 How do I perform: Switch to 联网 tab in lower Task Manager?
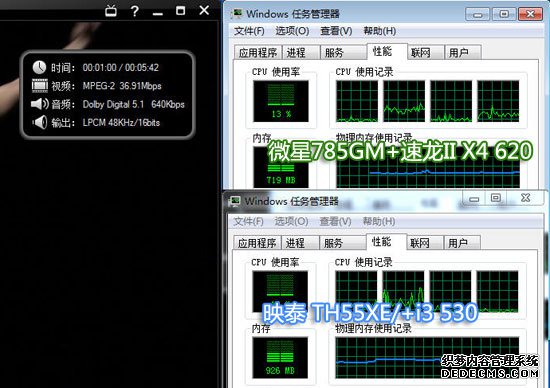click(424, 243)
